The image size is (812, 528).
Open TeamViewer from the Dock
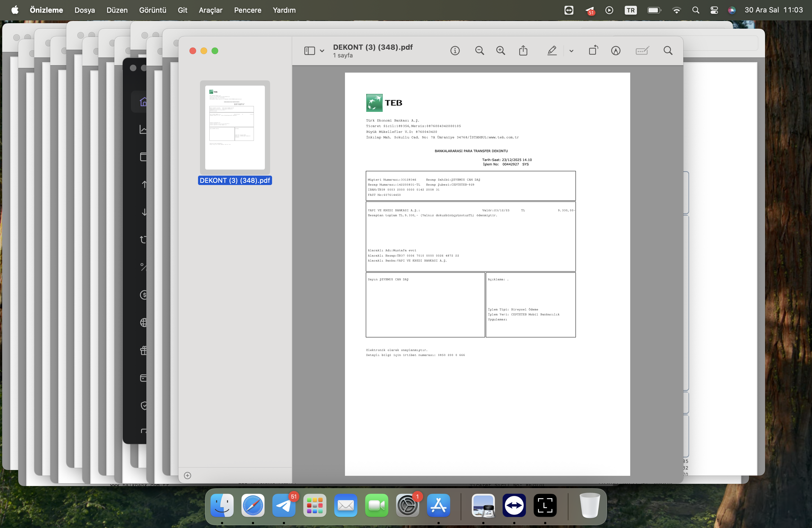(514, 505)
